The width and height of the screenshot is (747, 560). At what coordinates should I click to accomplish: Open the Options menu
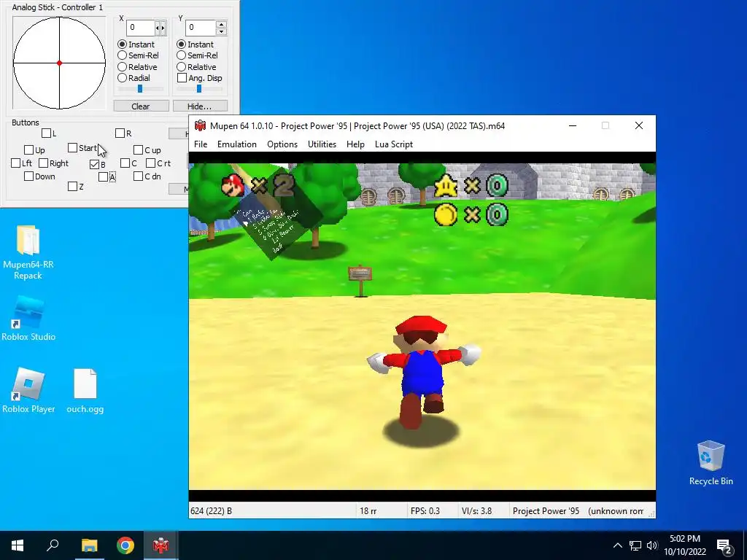[282, 144]
